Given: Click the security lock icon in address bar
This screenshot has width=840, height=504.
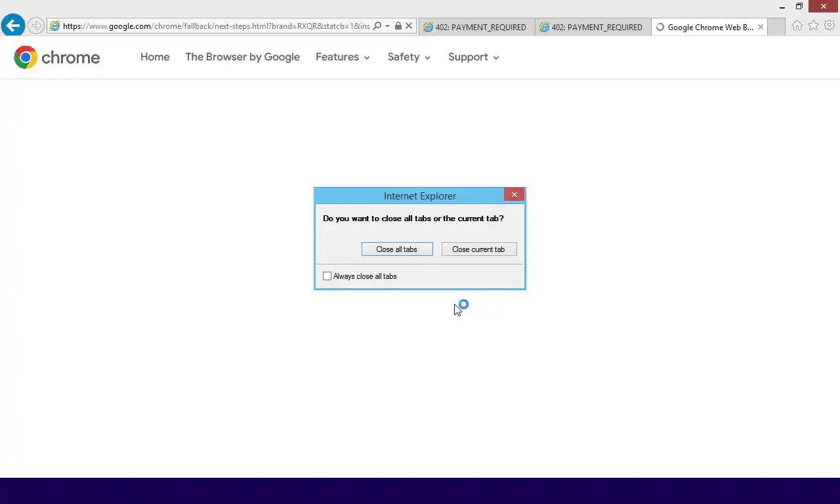Looking at the screenshot, I should tap(398, 26).
